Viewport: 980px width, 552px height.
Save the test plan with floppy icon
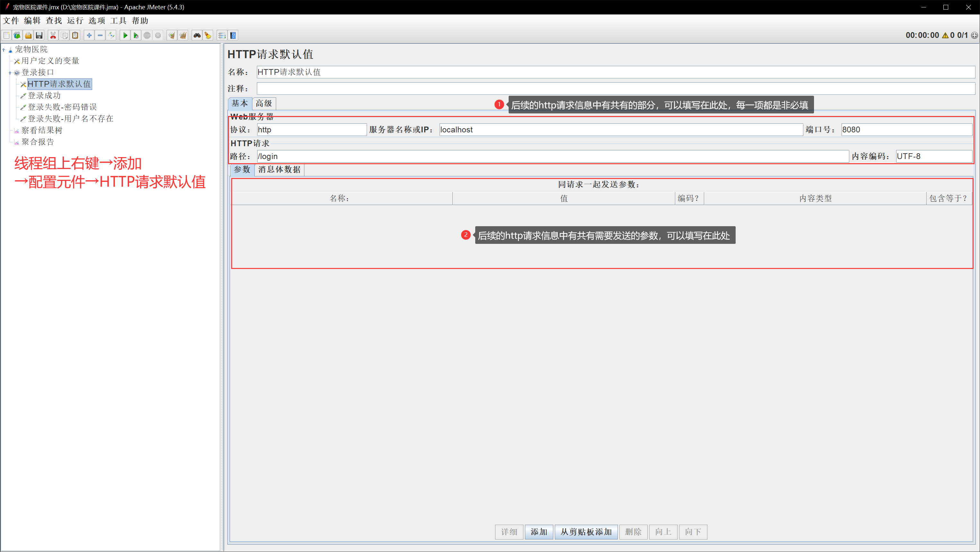click(39, 35)
